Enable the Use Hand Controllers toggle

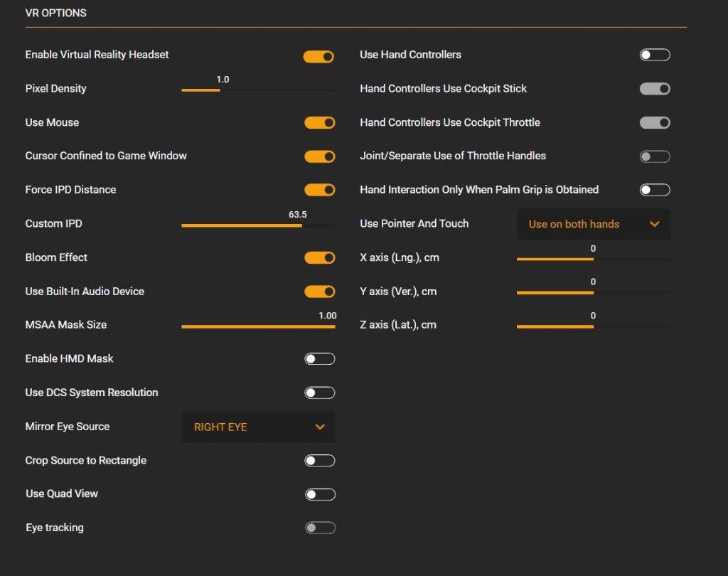point(654,55)
